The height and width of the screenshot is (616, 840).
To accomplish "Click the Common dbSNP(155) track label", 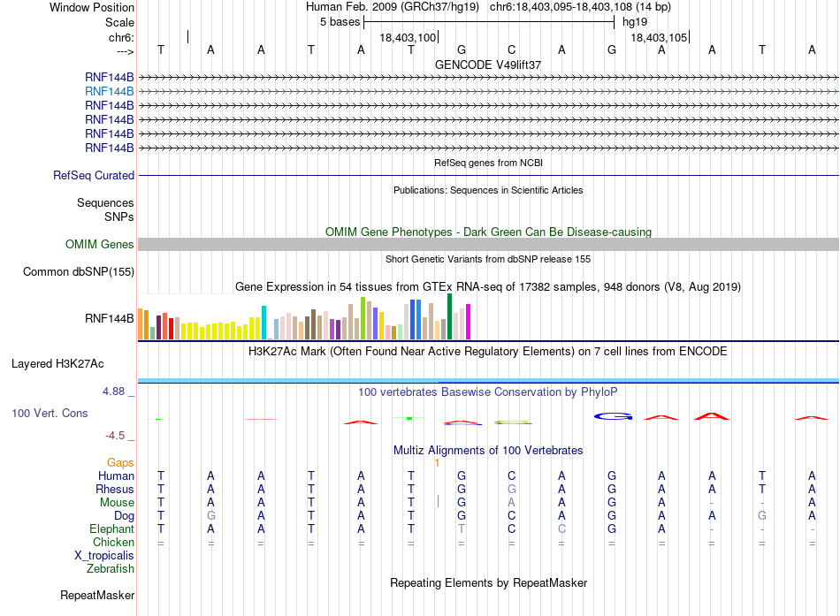I will (79, 271).
